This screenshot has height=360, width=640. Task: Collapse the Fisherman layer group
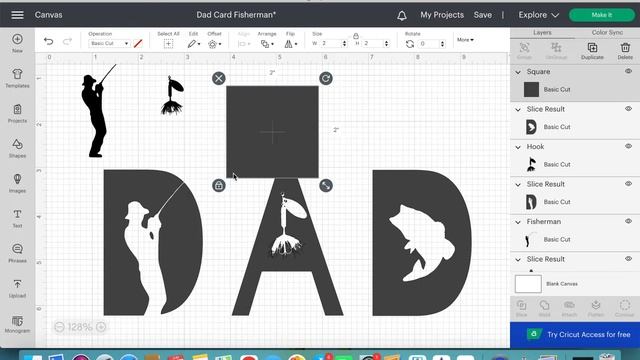(x=518, y=222)
